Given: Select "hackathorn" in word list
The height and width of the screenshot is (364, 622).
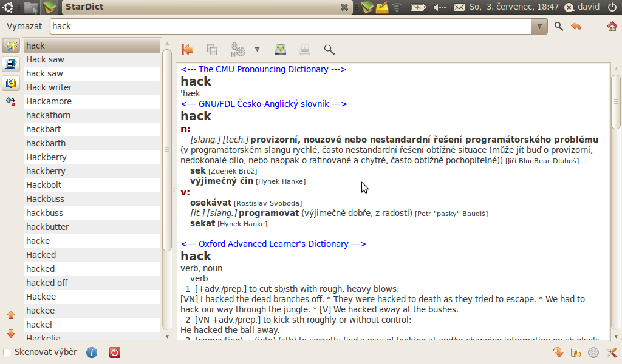Looking at the screenshot, I should [92, 115].
